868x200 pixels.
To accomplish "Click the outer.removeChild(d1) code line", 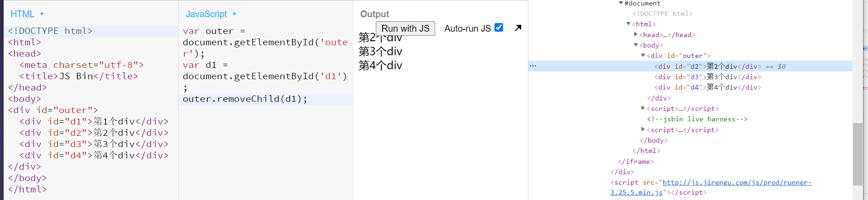I will pyautogui.click(x=245, y=99).
